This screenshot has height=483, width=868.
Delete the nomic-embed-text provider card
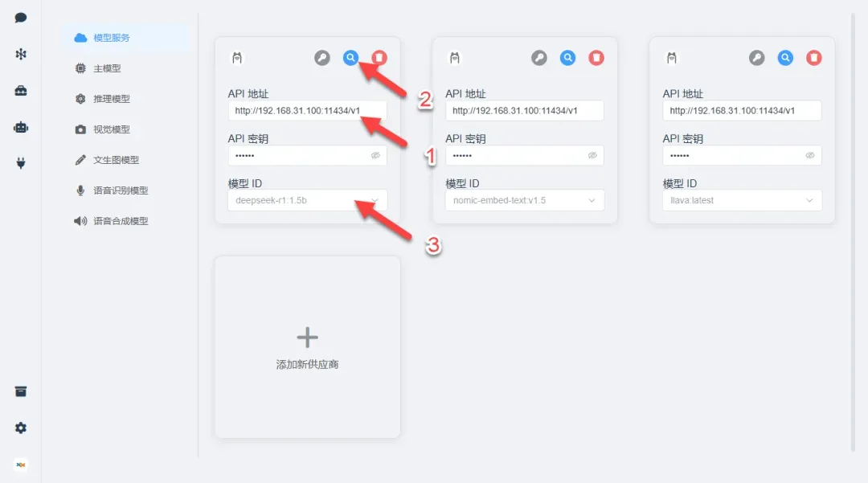[596, 58]
